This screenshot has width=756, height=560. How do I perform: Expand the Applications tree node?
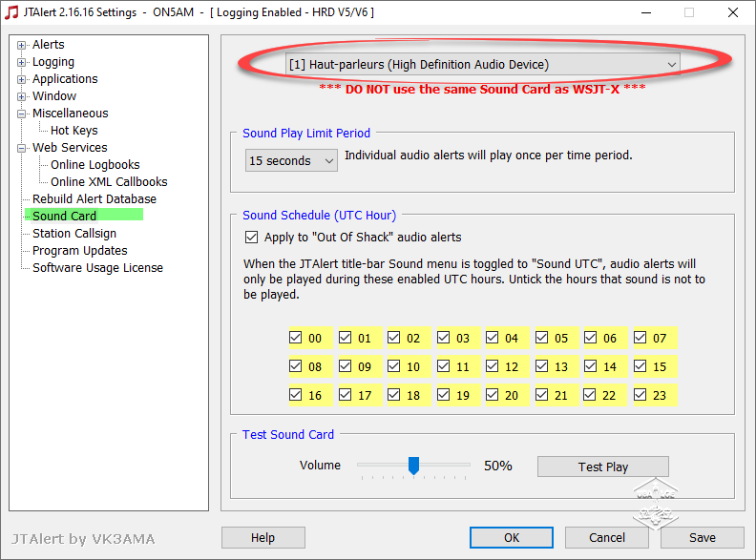click(21, 79)
